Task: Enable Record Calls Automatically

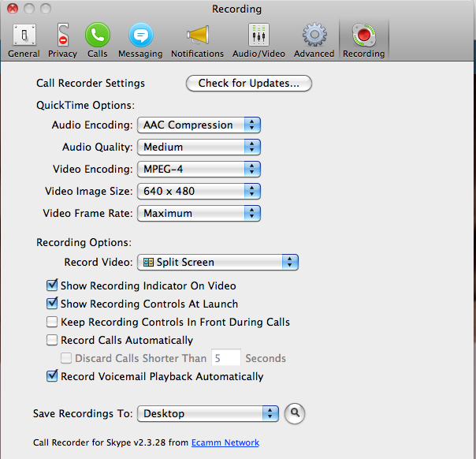Action: pyautogui.click(x=53, y=340)
